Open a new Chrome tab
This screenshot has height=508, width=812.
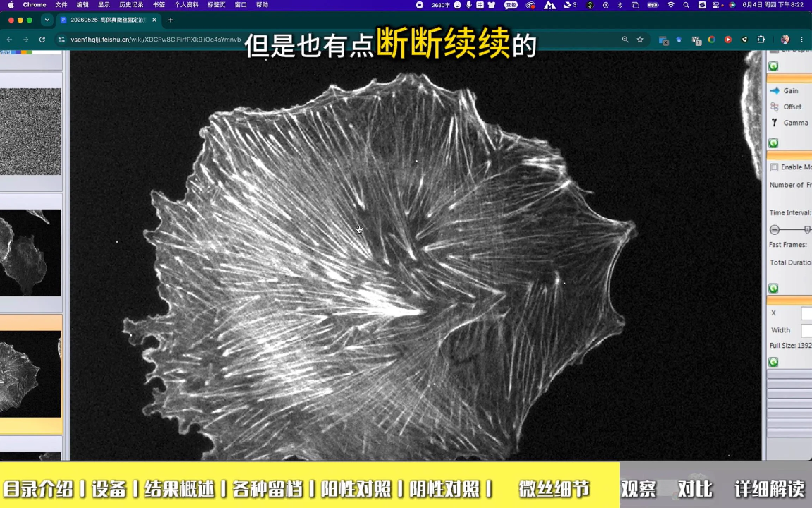[171, 20]
